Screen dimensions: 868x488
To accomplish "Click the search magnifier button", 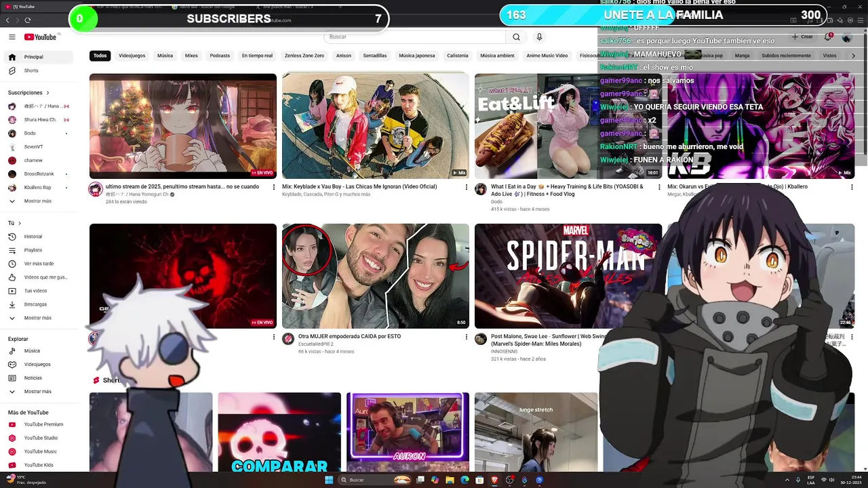I will (516, 37).
